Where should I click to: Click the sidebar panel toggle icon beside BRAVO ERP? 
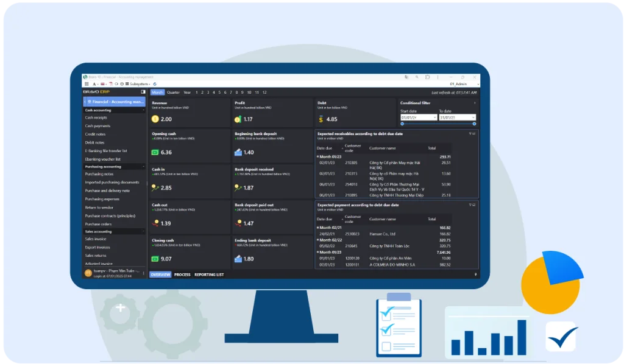pyautogui.click(x=143, y=92)
